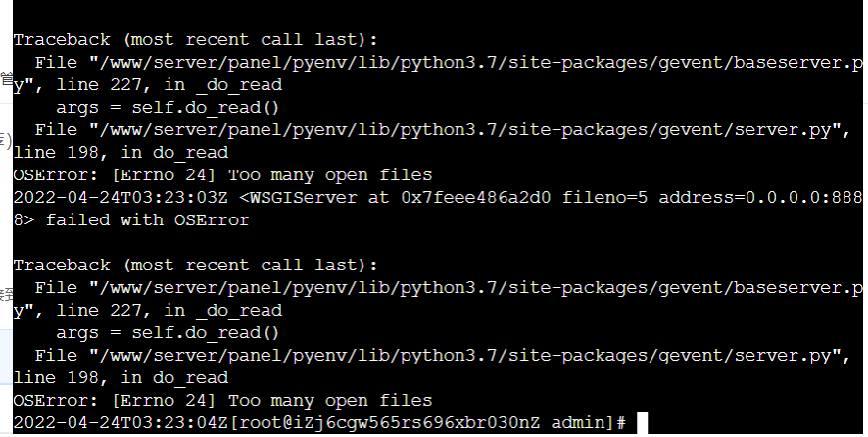Click 'fileno=5' in the WSGIServer line
The height and width of the screenshot is (437, 868).
click(x=604, y=198)
